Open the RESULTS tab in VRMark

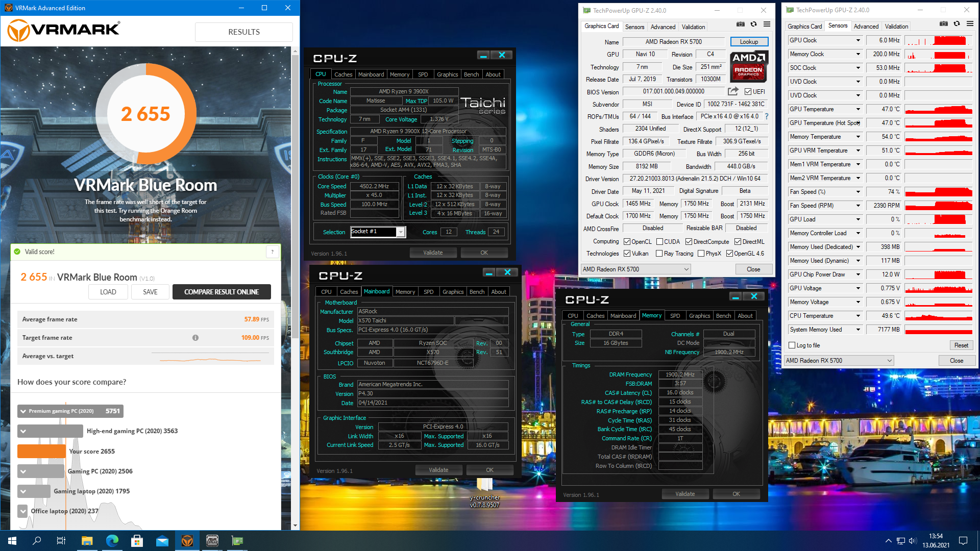(x=244, y=32)
